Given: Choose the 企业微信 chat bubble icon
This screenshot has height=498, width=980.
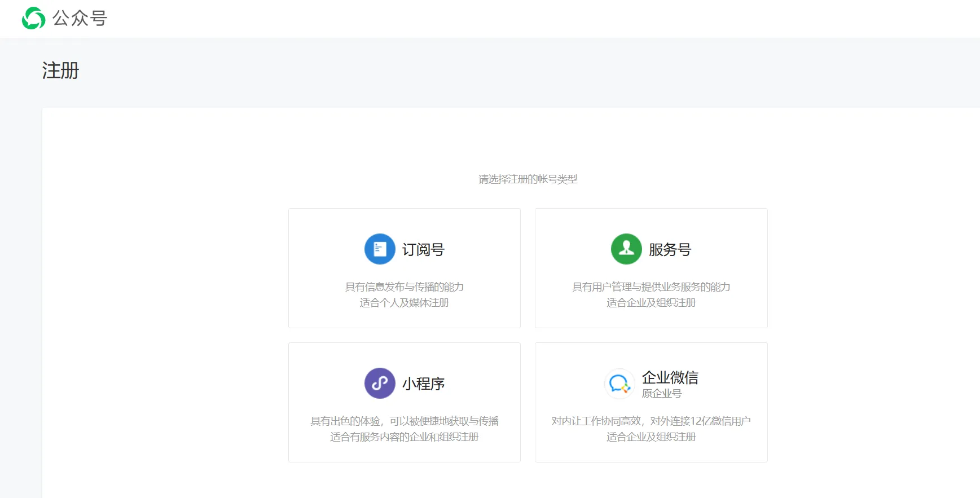Looking at the screenshot, I should 619,384.
